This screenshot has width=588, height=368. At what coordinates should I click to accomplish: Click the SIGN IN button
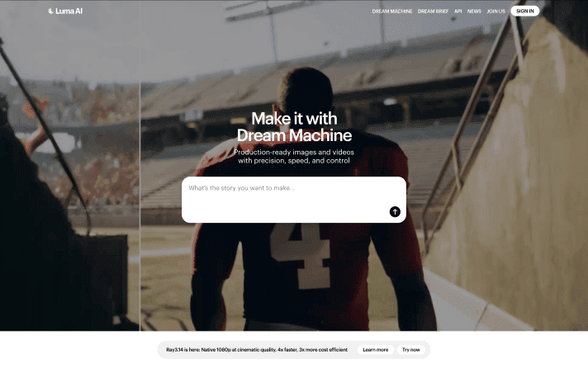click(x=525, y=11)
